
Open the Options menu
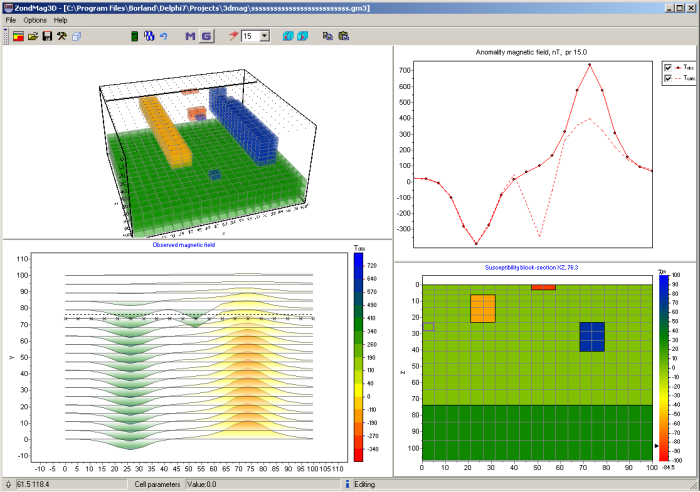click(x=35, y=20)
